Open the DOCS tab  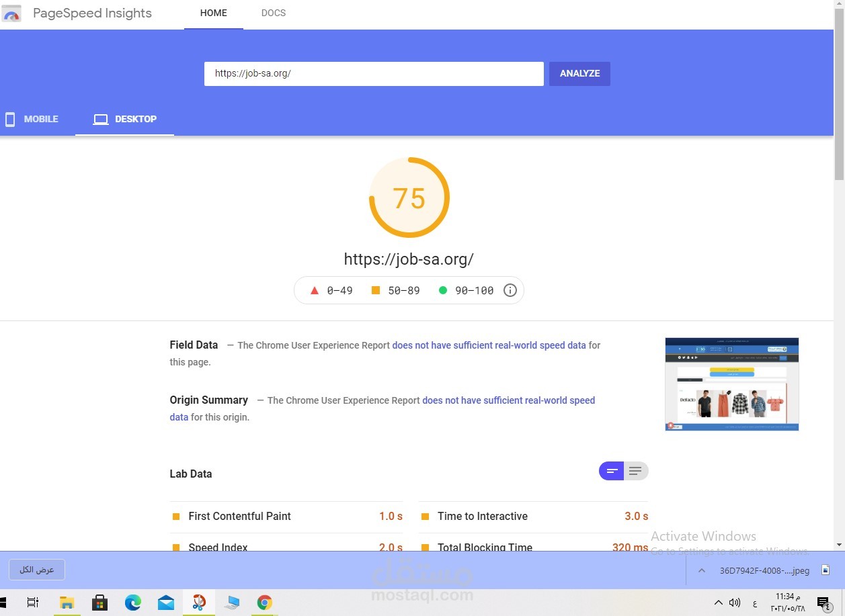tap(274, 13)
